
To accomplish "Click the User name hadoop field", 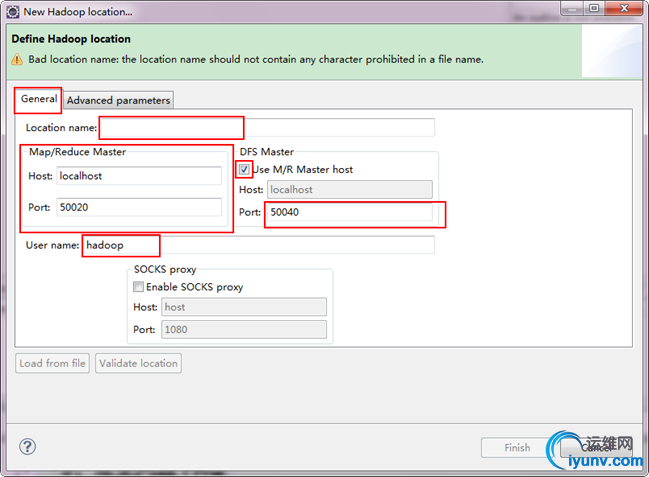I will tap(259, 245).
